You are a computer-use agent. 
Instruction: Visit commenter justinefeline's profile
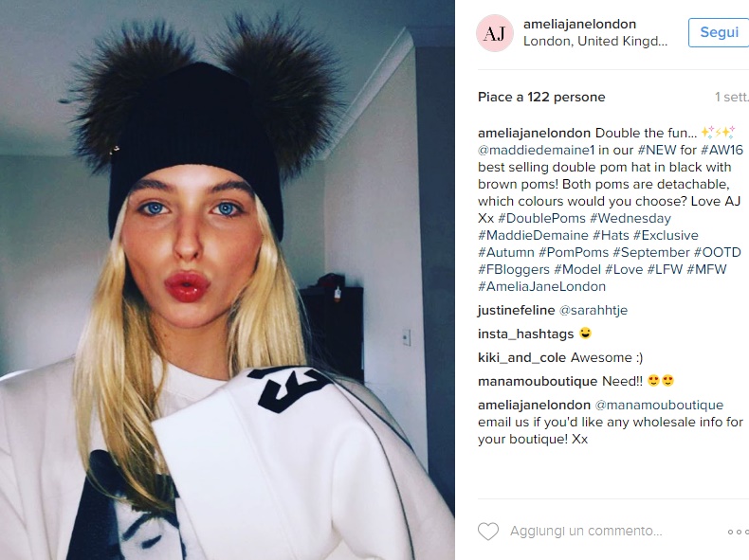tap(516, 310)
